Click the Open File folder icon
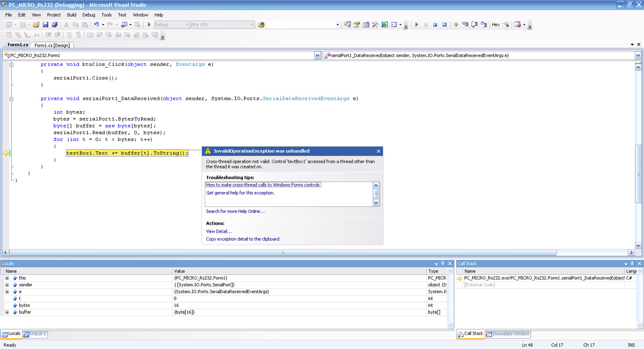Viewport: 644px width, 349px height. [36, 25]
